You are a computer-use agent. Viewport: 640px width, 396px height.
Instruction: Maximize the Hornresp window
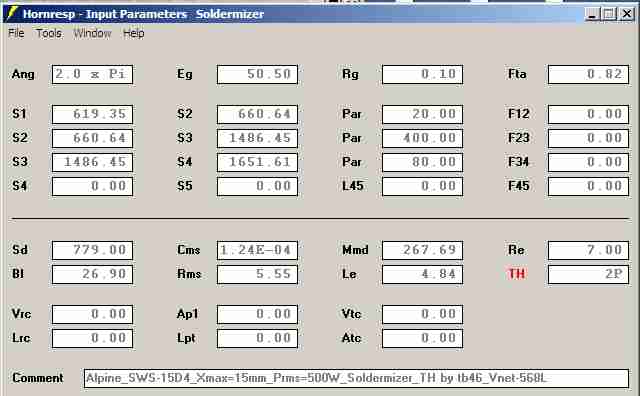609,14
